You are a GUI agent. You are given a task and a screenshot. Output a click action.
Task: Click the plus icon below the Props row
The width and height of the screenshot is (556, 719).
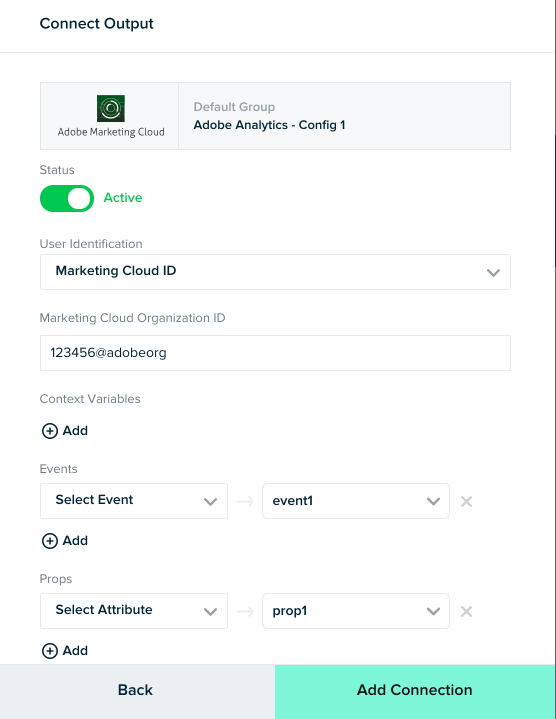(x=50, y=651)
